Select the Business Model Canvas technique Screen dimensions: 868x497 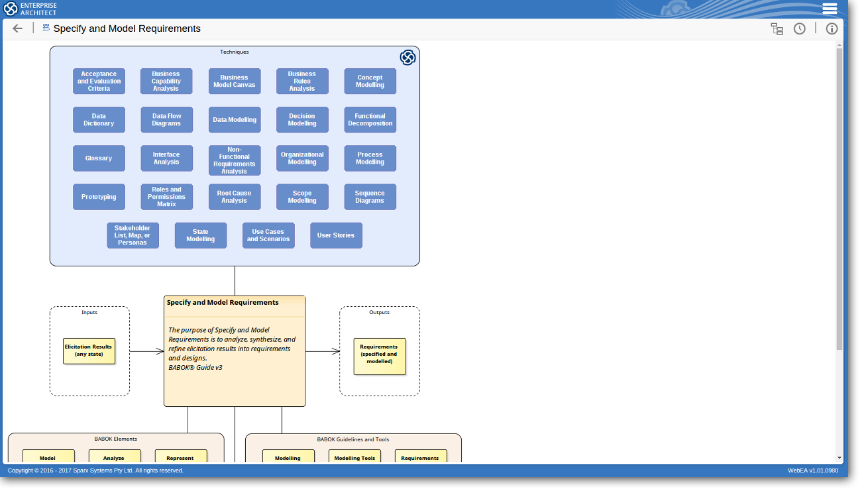tap(235, 82)
